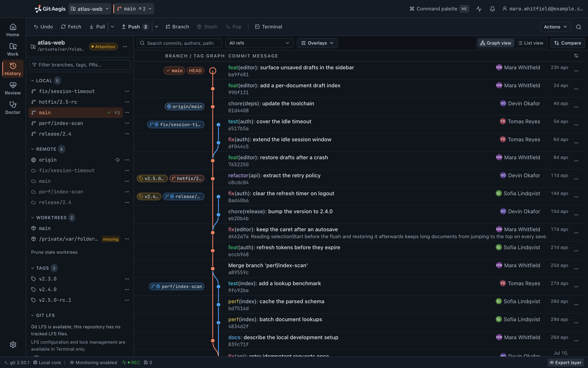This screenshot has width=588, height=368.
Task: Open more options for perf/index-scan local branch
Action: click(127, 123)
